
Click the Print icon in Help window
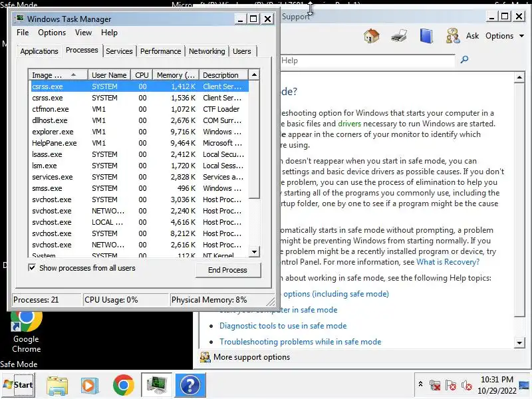[399, 36]
